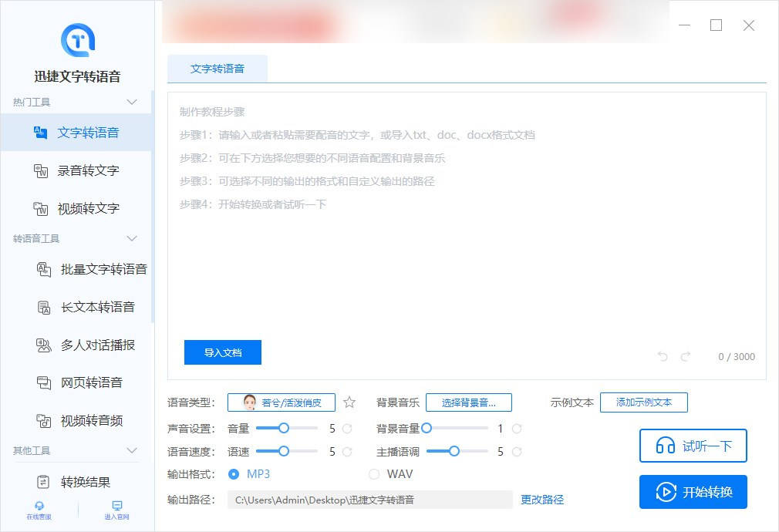
Task: Collapse the 热门工具 section
Action: point(132,102)
